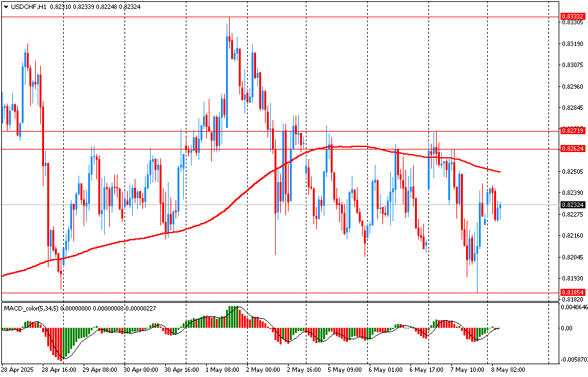Click the triangle arrow beside USDCHF,H1

point(6,6)
